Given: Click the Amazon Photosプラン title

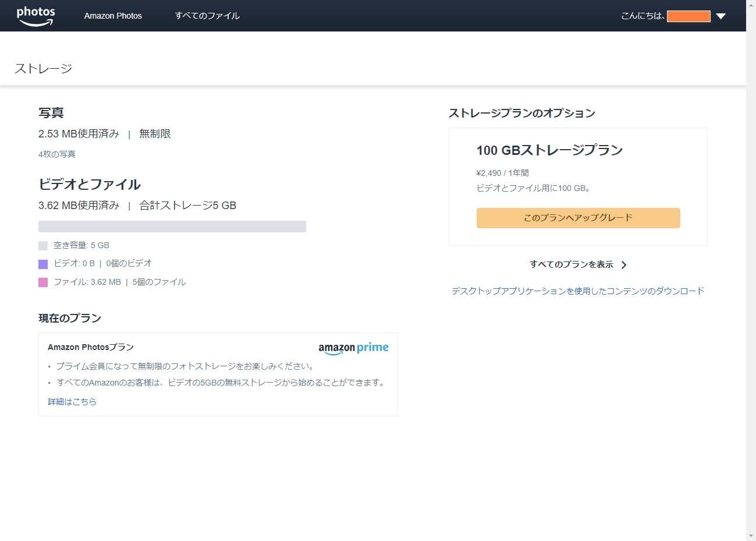Looking at the screenshot, I should tap(91, 347).
